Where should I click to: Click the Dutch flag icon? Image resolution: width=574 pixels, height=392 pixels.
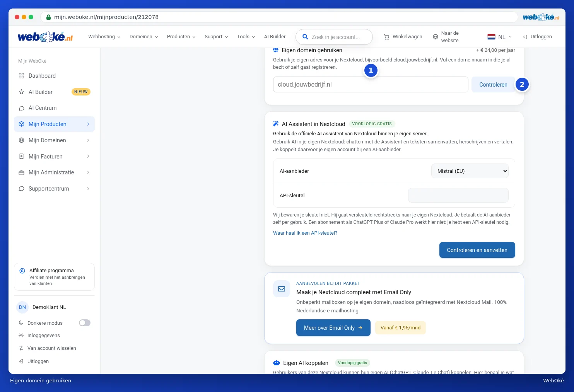click(x=491, y=37)
